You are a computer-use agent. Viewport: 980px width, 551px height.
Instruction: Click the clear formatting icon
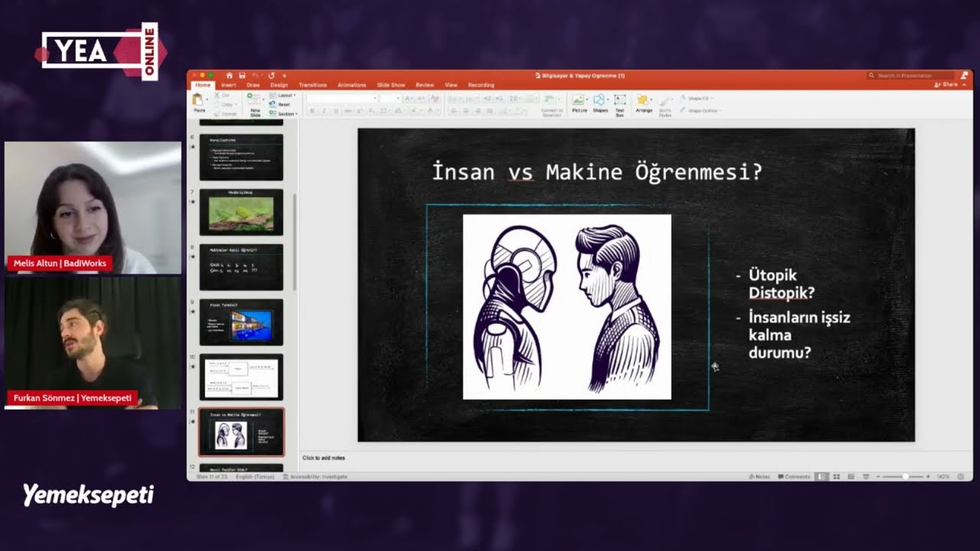(x=435, y=98)
